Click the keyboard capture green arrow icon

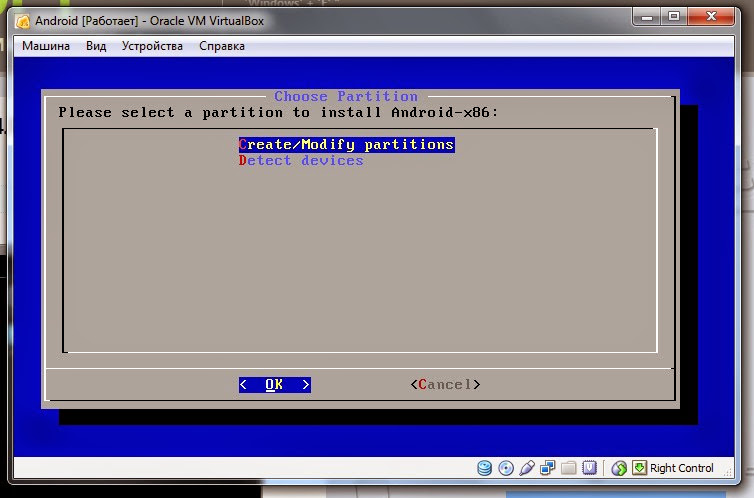639,467
